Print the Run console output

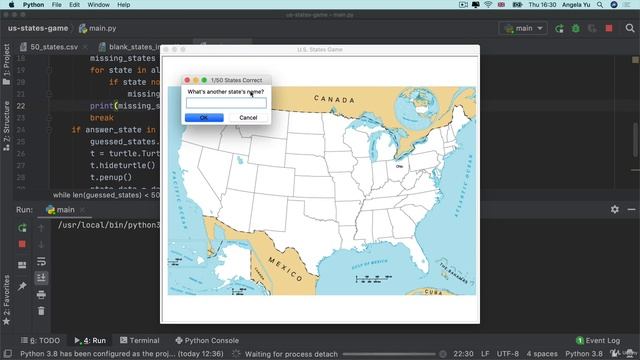pos(41,295)
